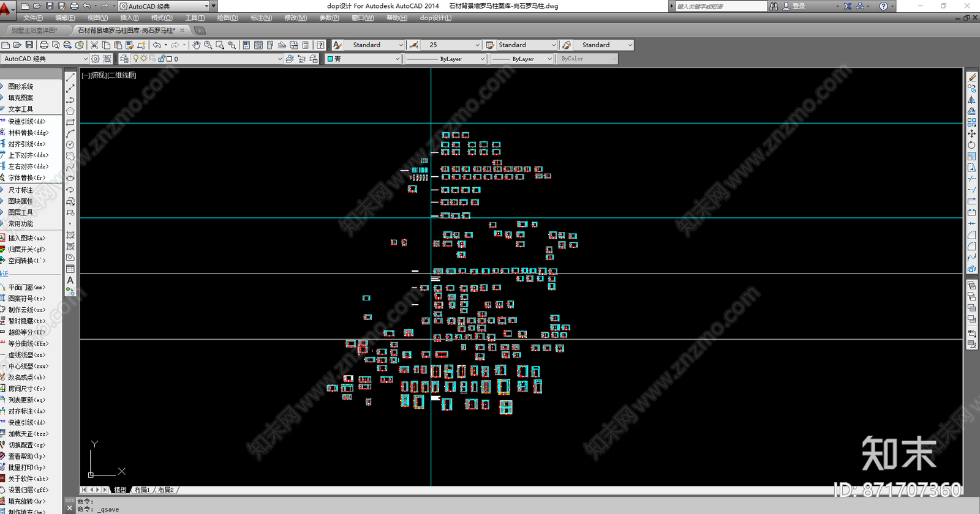Image resolution: width=980 pixels, height=514 pixels.
Task: Click the Pan hand tool
Action: 196,45
